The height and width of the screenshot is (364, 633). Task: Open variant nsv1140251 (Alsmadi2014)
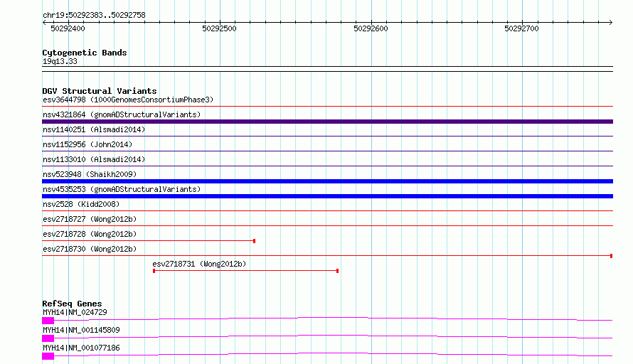pyautogui.click(x=94, y=129)
